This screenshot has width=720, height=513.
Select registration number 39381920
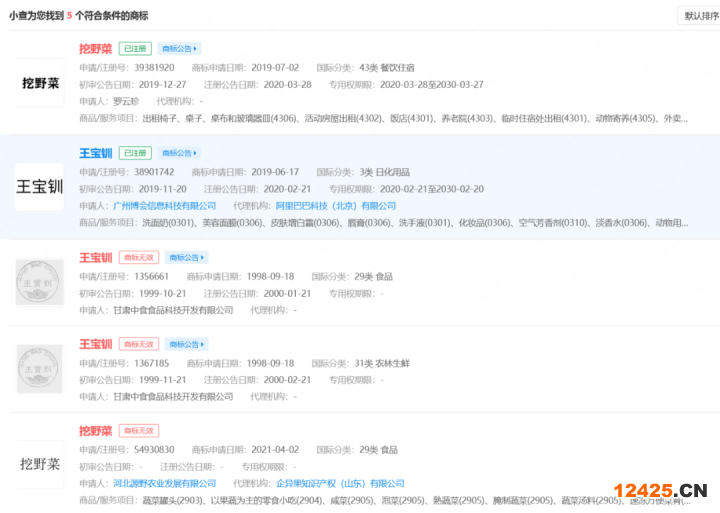[x=154, y=68]
